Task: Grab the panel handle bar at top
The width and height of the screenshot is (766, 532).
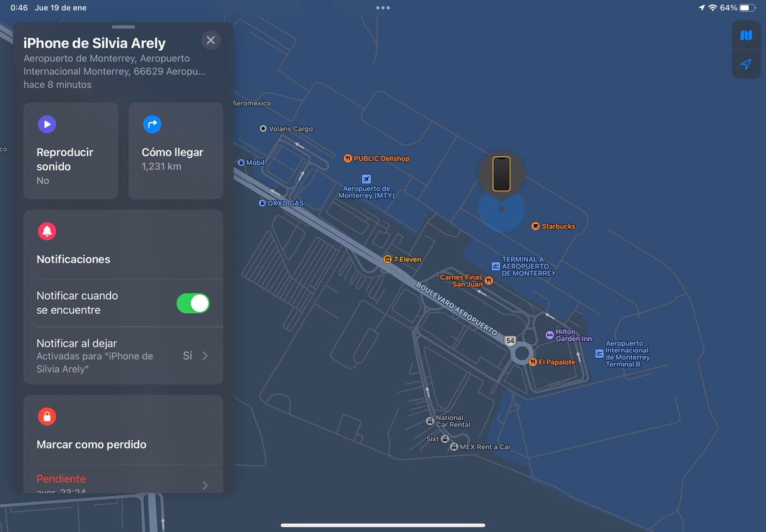Action: 123,27
